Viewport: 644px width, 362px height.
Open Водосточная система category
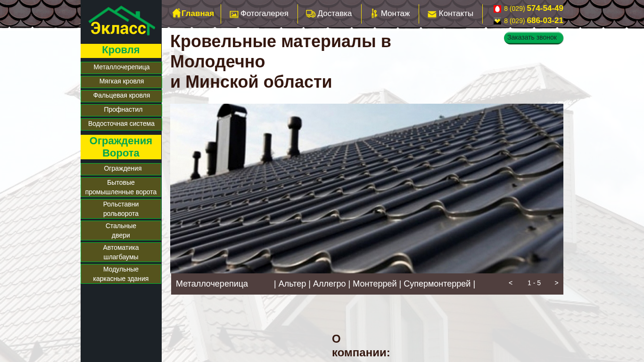point(121,124)
